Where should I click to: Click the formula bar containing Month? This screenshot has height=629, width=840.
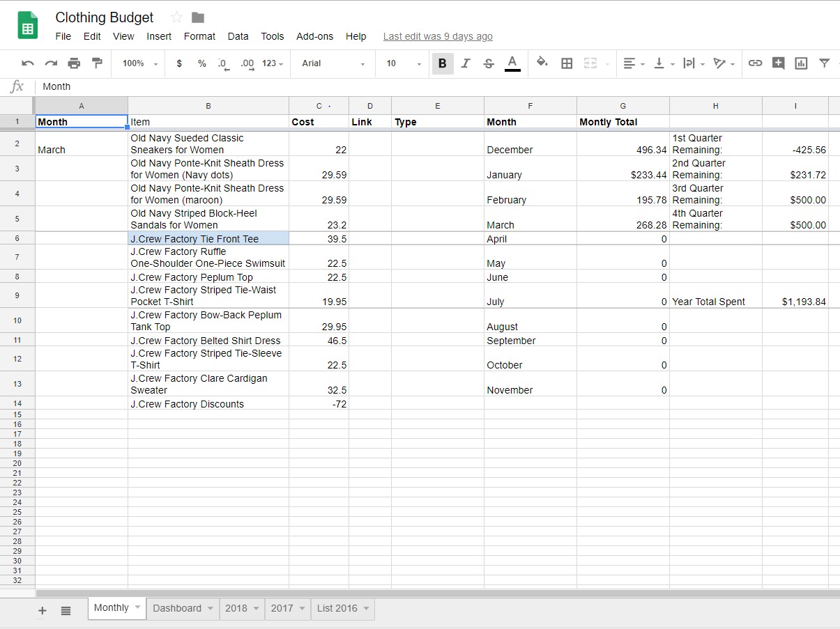coord(438,86)
